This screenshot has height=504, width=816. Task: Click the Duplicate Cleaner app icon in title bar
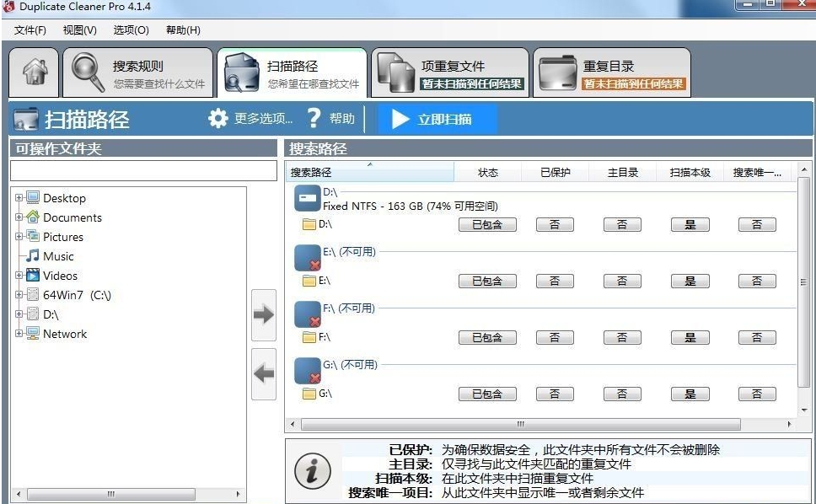[8, 7]
